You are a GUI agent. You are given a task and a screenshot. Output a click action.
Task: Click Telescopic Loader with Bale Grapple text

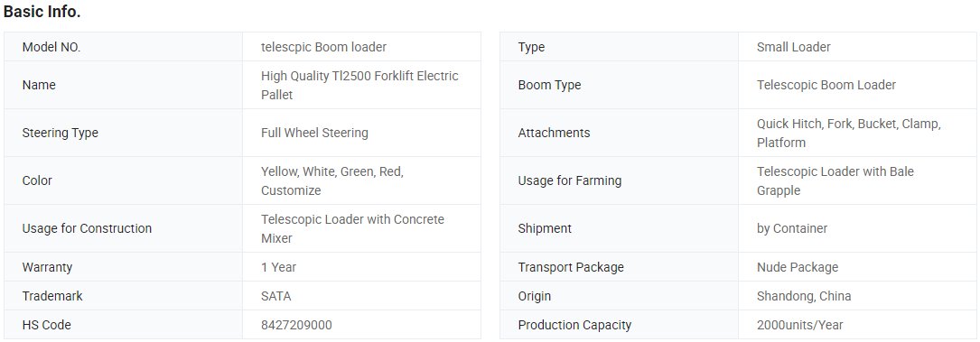tap(835, 181)
